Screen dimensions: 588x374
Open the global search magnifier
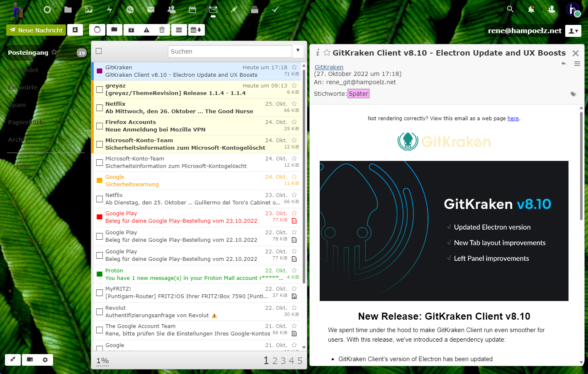pos(510,9)
